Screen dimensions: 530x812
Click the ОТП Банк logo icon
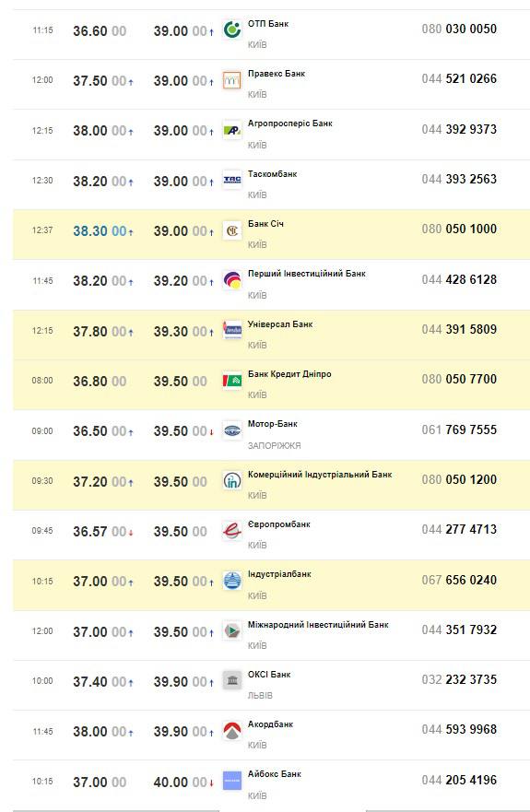(232, 29)
